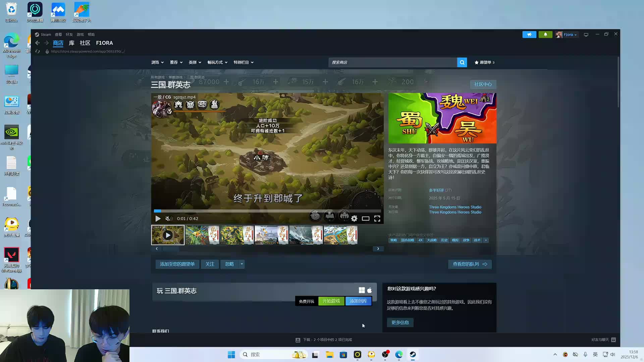Switch to the 库 library tab
Image resolution: width=644 pixels, height=362 pixels.
[71, 43]
